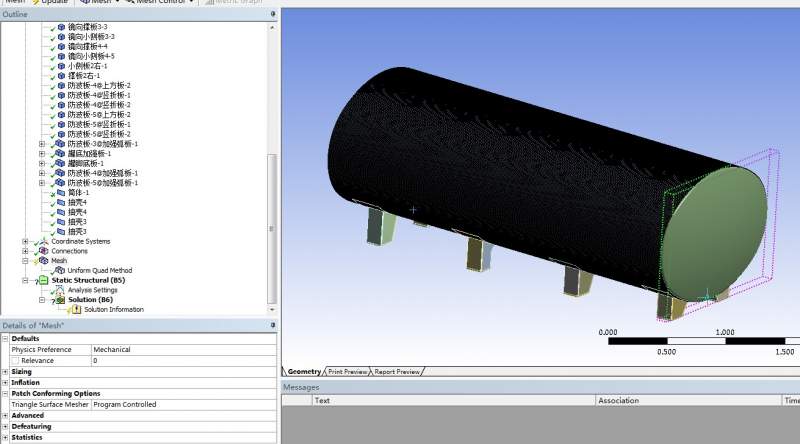
Task: Select the green end cap face of the tank
Action: pyautogui.click(x=714, y=234)
